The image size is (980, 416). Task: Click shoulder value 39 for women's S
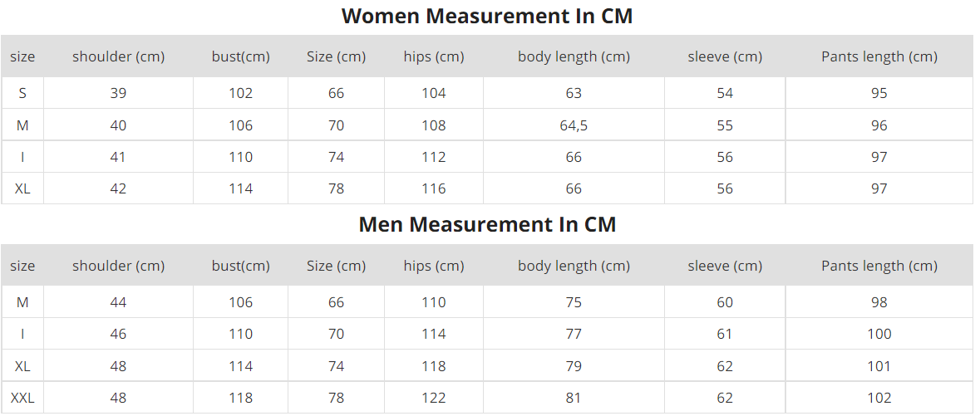coord(118,93)
